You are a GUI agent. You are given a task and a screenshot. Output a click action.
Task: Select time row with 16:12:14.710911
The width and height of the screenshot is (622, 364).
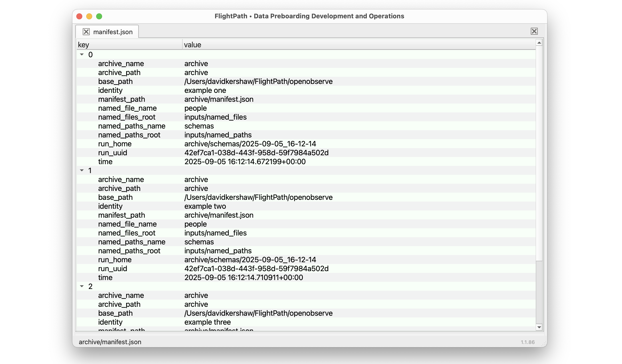tap(243, 278)
